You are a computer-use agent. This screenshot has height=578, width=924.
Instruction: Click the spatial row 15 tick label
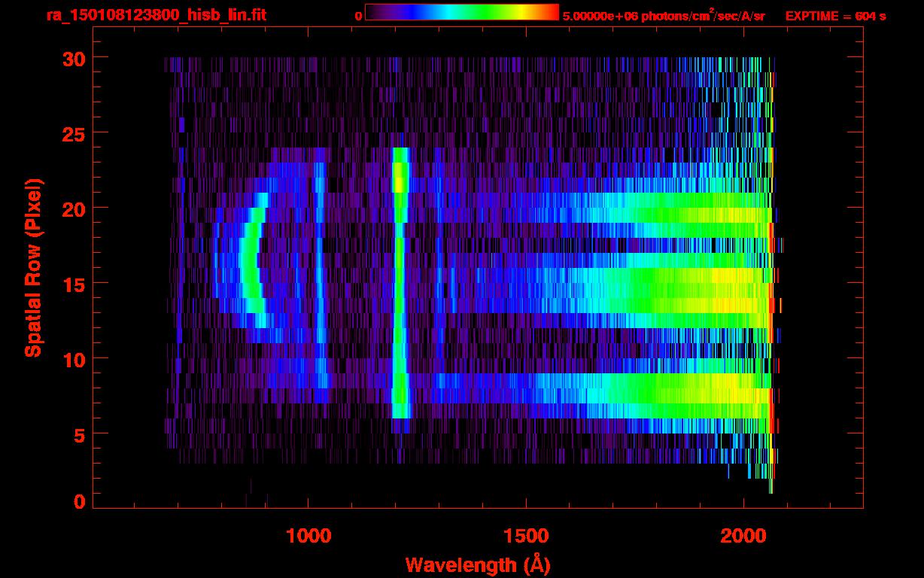(73, 284)
